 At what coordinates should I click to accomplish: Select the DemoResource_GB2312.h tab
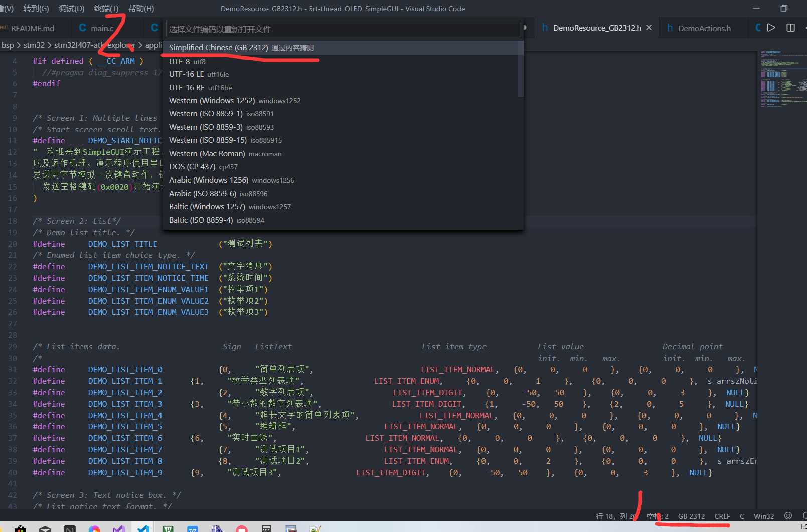[597, 28]
